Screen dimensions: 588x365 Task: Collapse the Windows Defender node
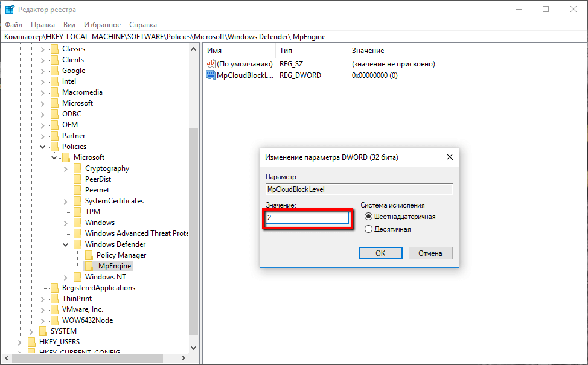click(x=66, y=245)
